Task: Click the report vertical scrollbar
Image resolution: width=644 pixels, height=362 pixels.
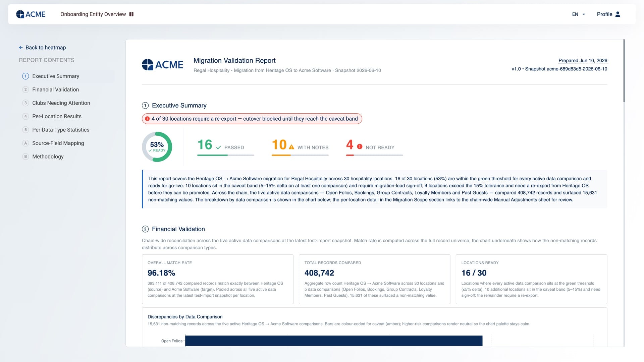Action: tap(624, 71)
